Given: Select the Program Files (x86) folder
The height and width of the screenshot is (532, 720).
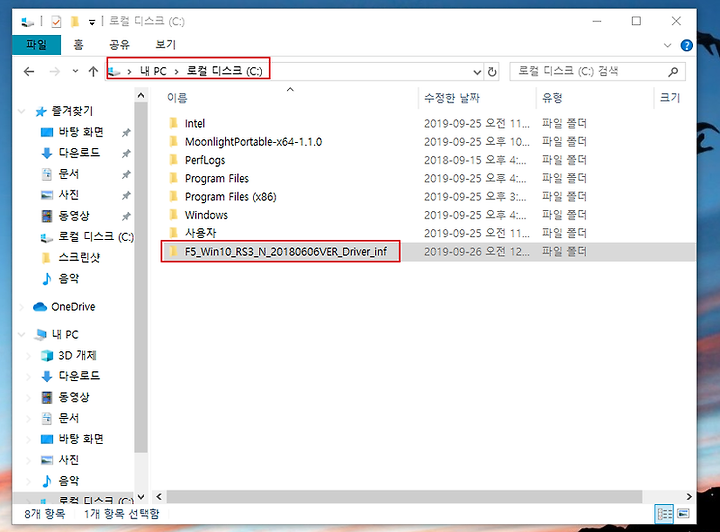Looking at the screenshot, I should pos(231,197).
